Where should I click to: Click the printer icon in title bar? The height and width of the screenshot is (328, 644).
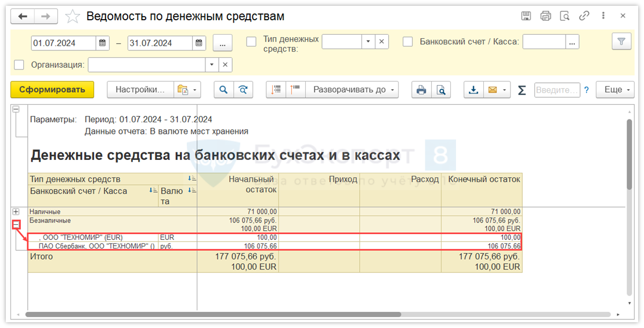click(x=545, y=16)
